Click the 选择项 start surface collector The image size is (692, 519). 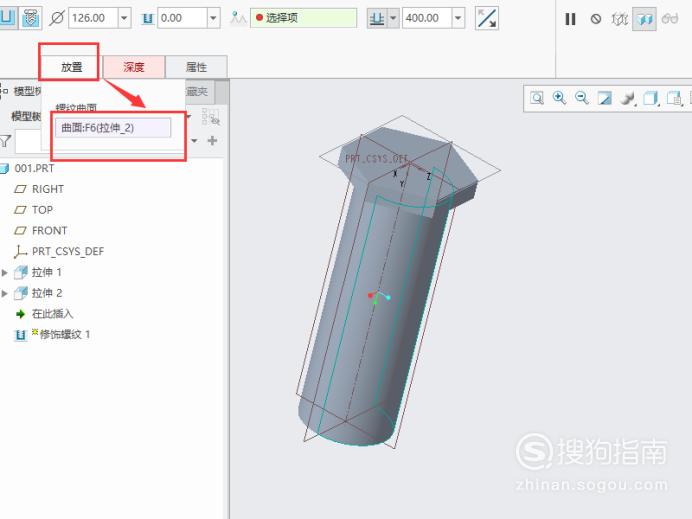[304, 18]
